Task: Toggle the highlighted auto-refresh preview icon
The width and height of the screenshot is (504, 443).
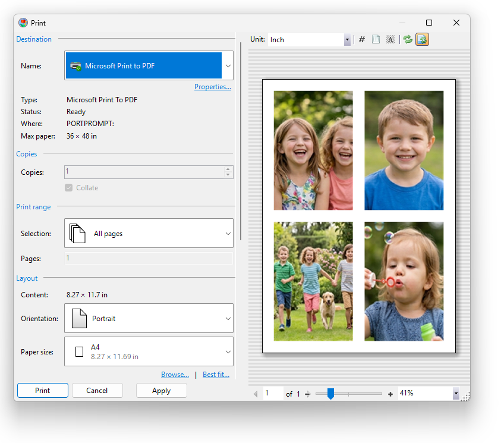Action: point(422,40)
